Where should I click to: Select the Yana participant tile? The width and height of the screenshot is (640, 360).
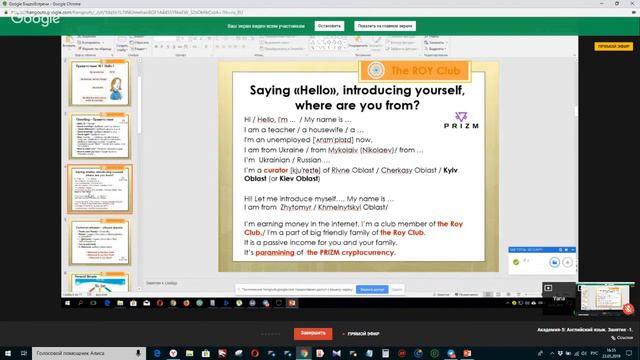point(558,299)
